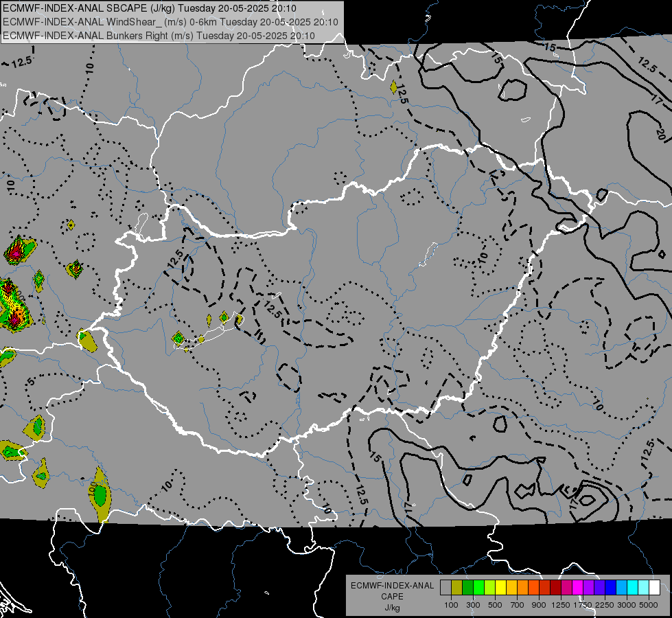Viewport: 672px width, 618px height.
Task: Click the WindShear 0-6km title line
Action: click(x=170, y=22)
